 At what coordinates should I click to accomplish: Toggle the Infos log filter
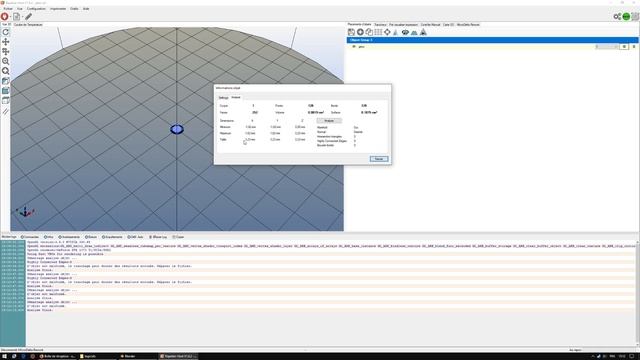pyautogui.click(x=49, y=237)
